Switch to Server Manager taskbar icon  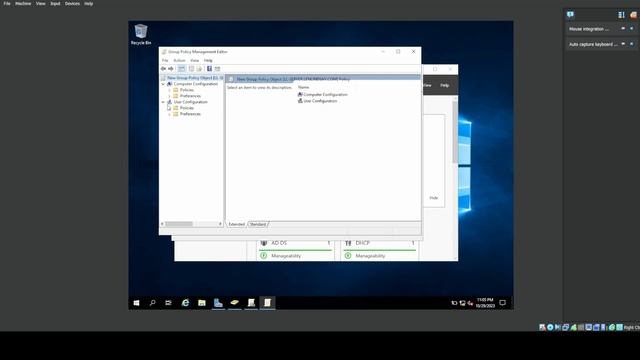pos(218,303)
